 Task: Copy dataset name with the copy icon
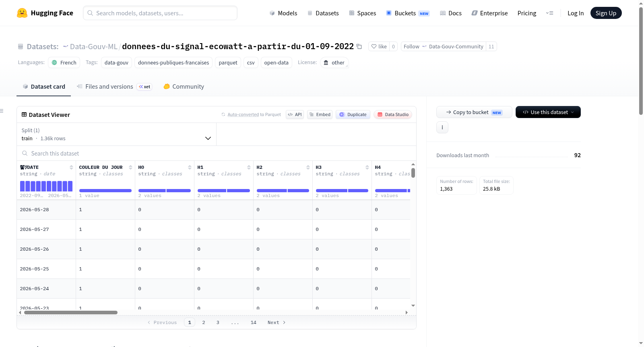click(x=359, y=47)
